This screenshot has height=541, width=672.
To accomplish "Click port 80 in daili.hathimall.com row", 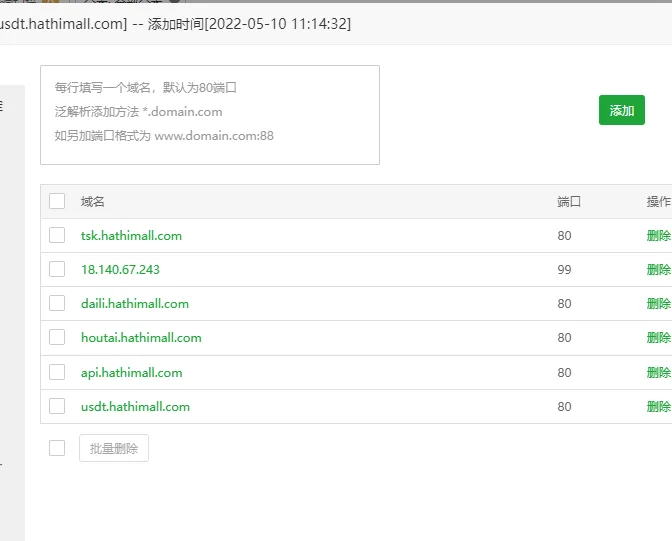I will coord(564,304).
